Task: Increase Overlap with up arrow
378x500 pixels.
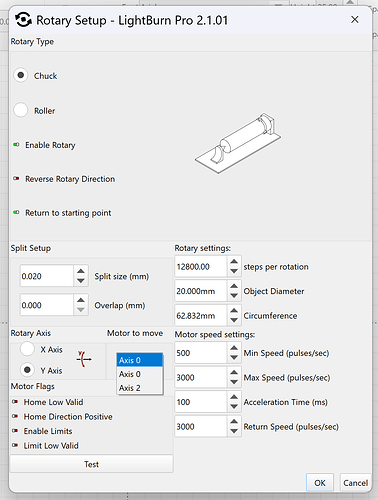Action: [x=81, y=300]
